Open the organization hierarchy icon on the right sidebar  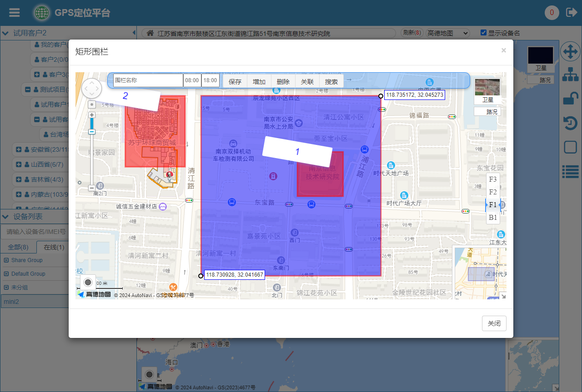point(570,74)
